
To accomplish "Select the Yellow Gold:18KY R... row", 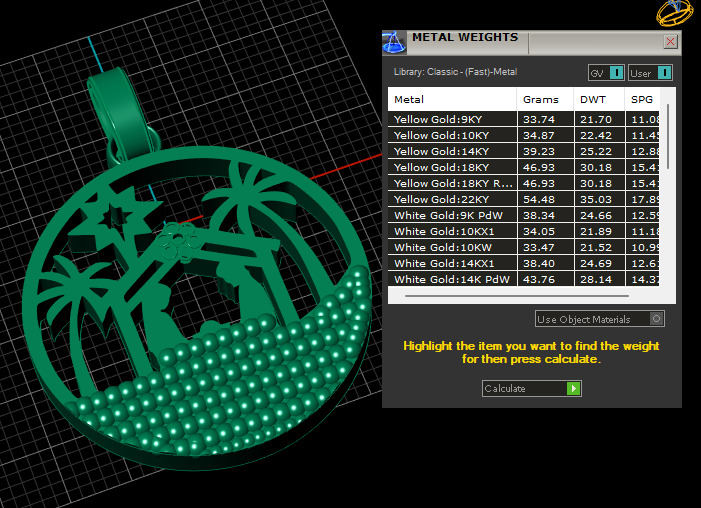I will [524, 183].
